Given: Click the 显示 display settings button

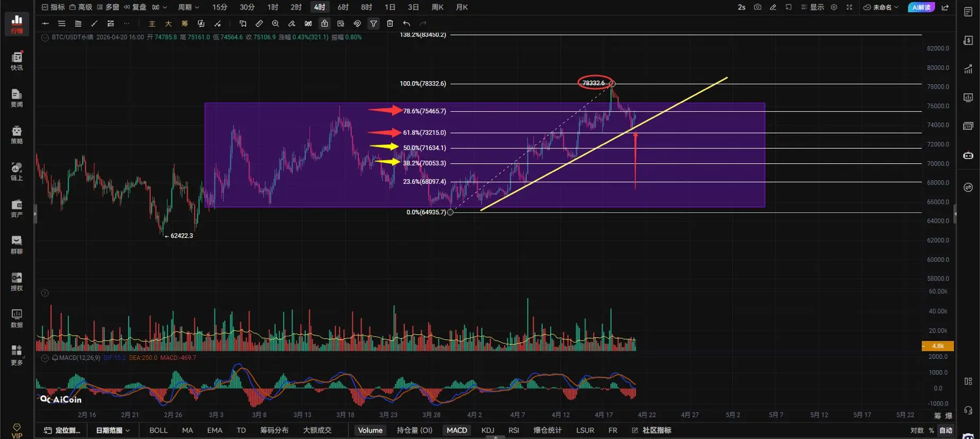Looking at the screenshot, I should click(x=813, y=7).
